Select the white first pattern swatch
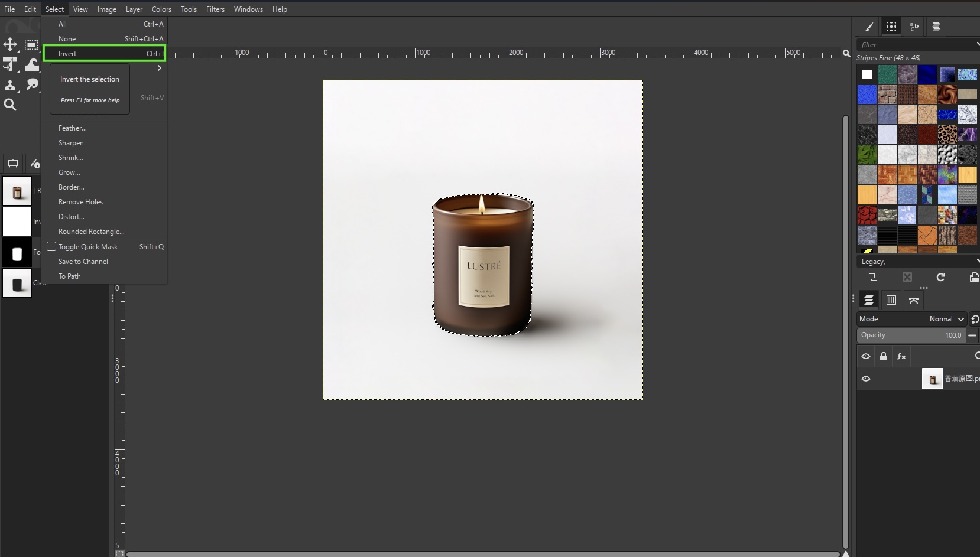 (867, 74)
